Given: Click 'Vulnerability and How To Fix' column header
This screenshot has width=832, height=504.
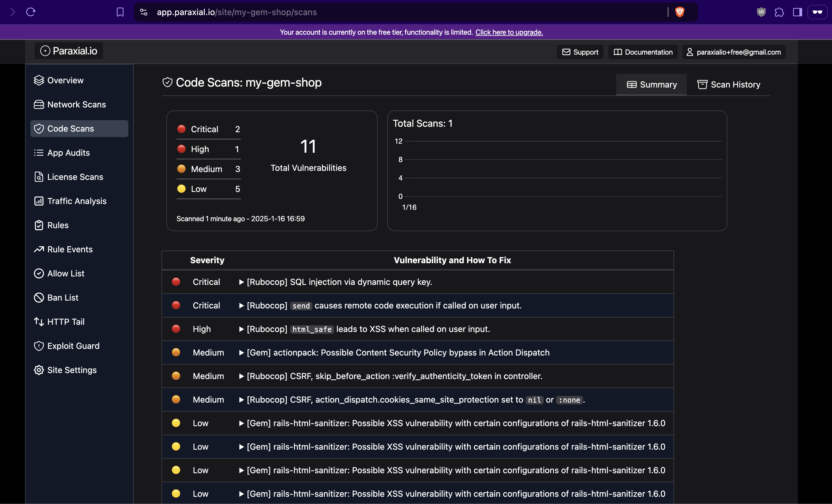Looking at the screenshot, I should coord(452,260).
